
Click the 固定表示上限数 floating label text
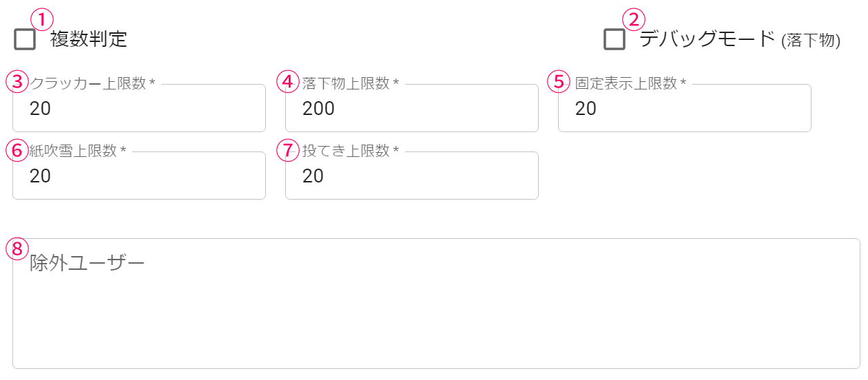(626, 84)
